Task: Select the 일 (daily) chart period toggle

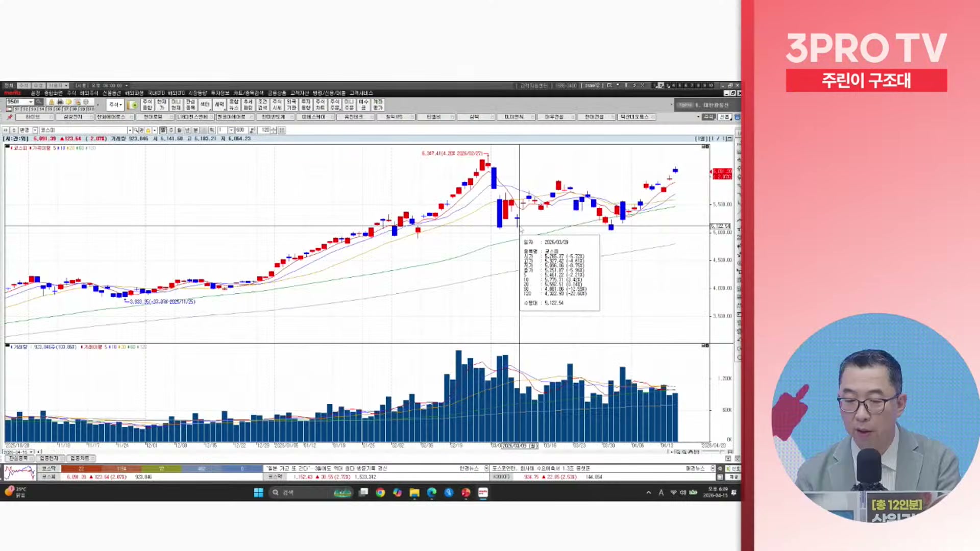Action: [163, 131]
